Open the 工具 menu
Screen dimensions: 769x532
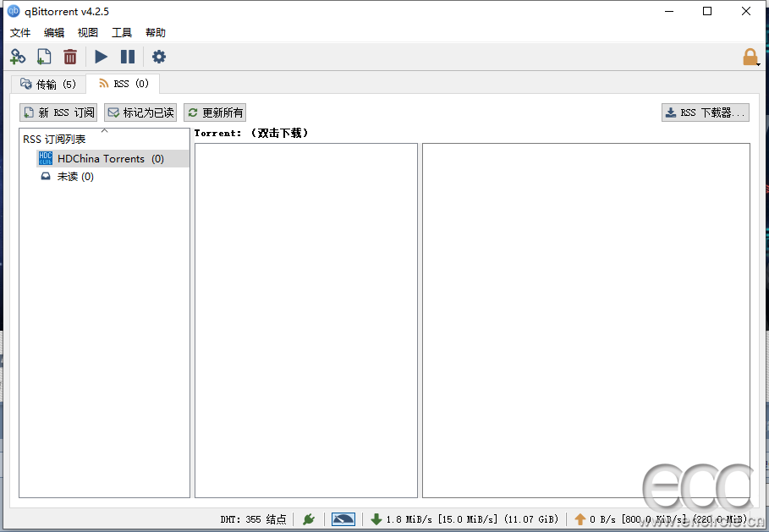[x=122, y=33]
